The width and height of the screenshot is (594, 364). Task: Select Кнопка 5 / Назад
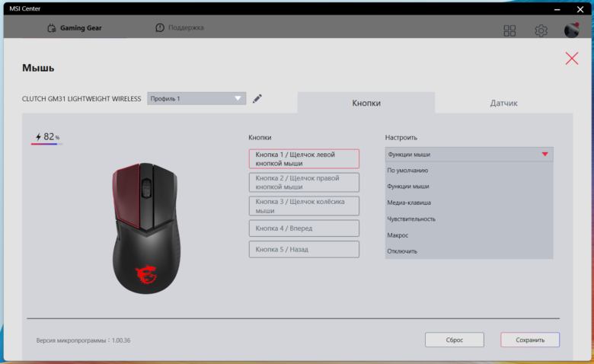(x=304, y=249)
